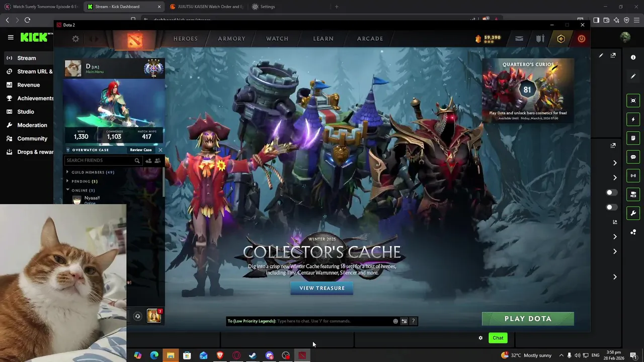Open the Dota Plus hexagon icon
Image resolution: width=644 pixels, height=362 pixels.
click(x=561, y=39)
